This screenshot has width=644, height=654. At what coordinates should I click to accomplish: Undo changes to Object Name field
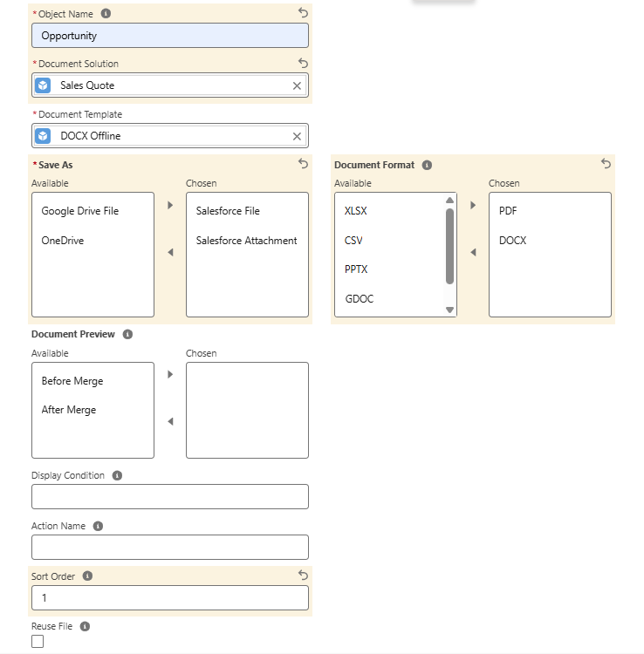[303, 13]
